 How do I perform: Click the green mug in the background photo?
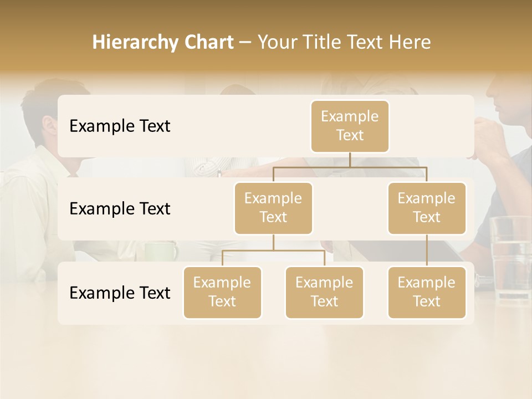pyautogui.click(x=161, y=251)
